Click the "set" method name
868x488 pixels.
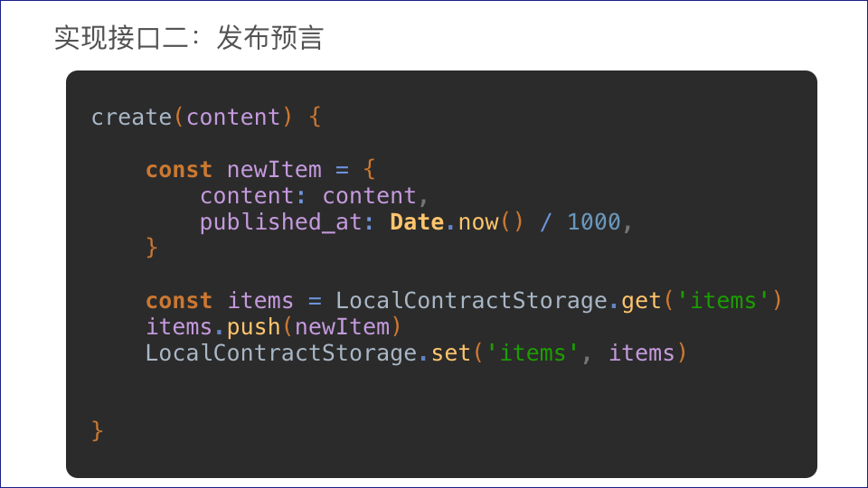(451, 353)
